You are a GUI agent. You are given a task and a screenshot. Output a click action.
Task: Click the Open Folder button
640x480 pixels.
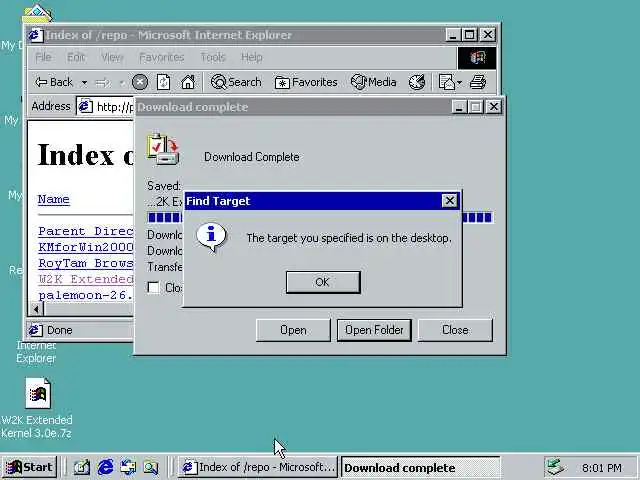click(374, 330)
